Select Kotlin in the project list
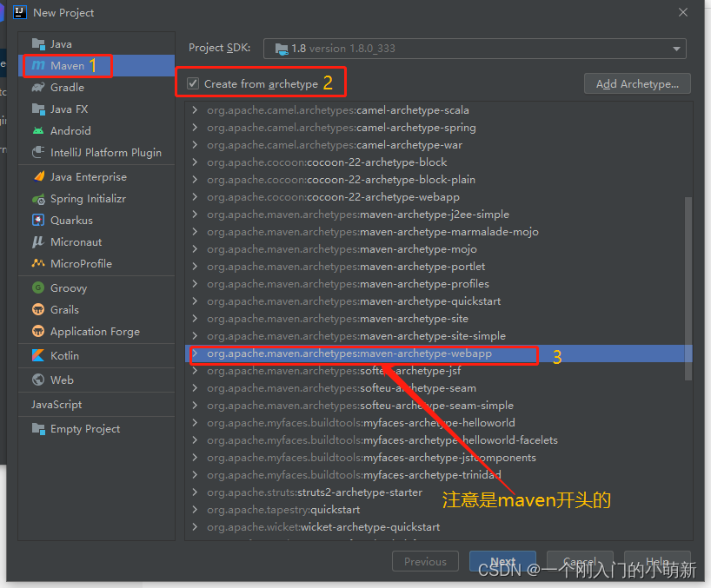Viewport: 711px width, 588px height. point(96,355)
